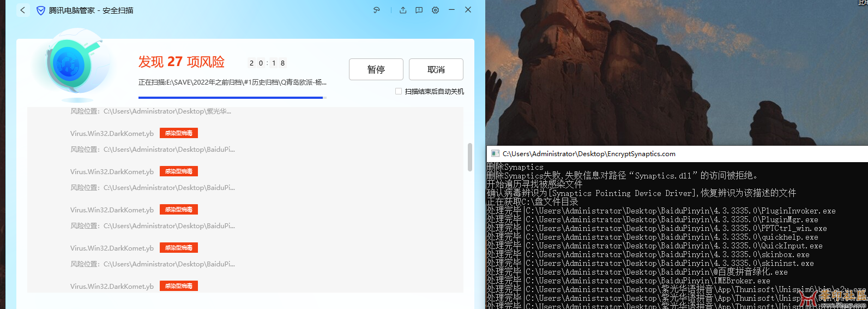Click console line ending PluginInvoker.exe
Screen dimensions: 868x309
click(661, 211)
